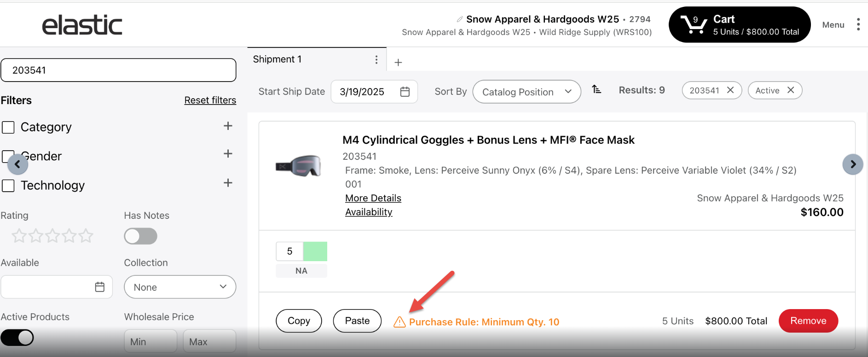Screen dimensions: 868x357
Task: Toggle the Has Notes switch
Action: [x=140, y=236]
